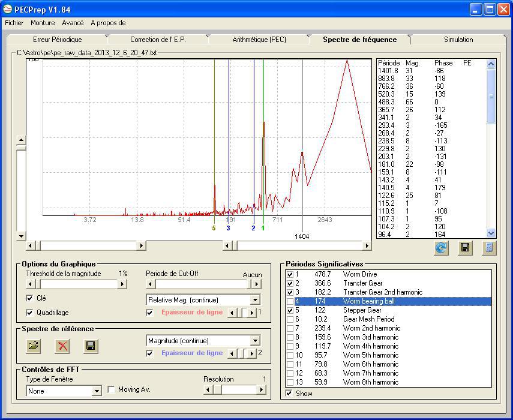Click the floppy save icon under period list

465,248
